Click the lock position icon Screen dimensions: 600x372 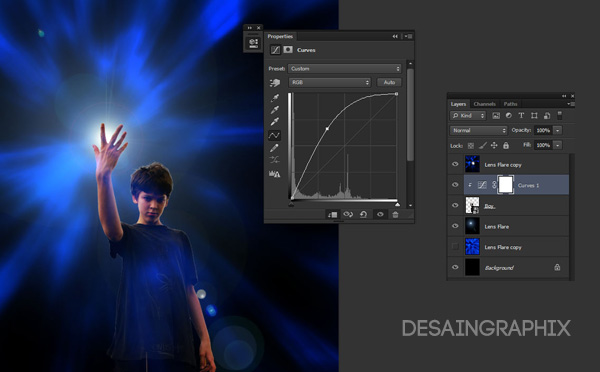point(494,145)
